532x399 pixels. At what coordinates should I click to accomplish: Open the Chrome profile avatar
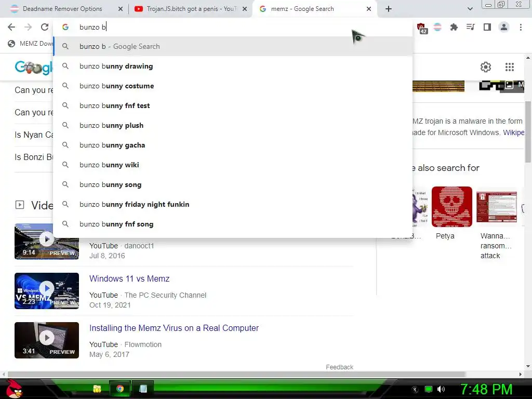point(504,27)
